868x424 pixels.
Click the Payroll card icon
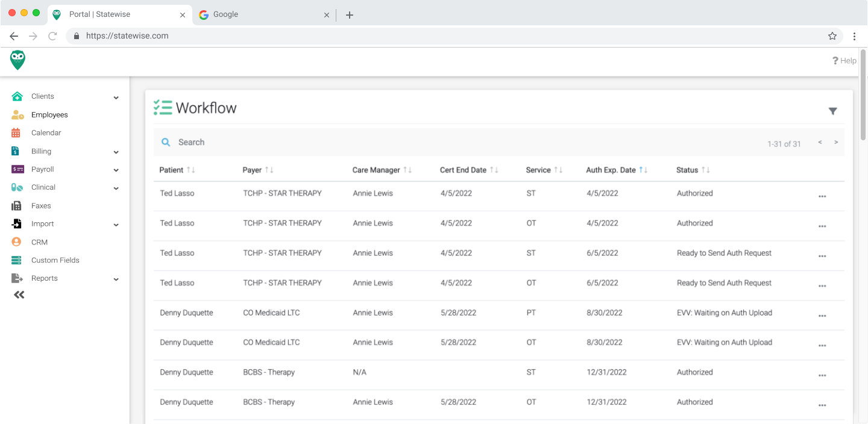click(17, 169)
